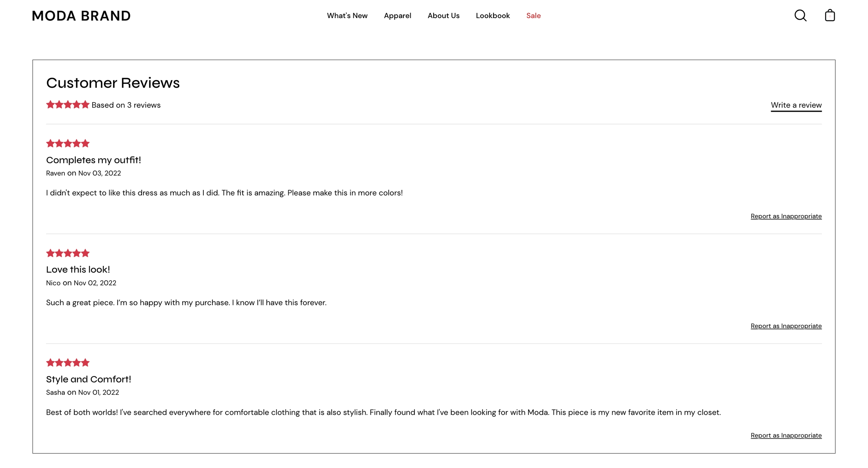Viewport: 868px width, 468px height.
Task: Click the 'Based on 3 reviews' text
Action: pos(126,105)
